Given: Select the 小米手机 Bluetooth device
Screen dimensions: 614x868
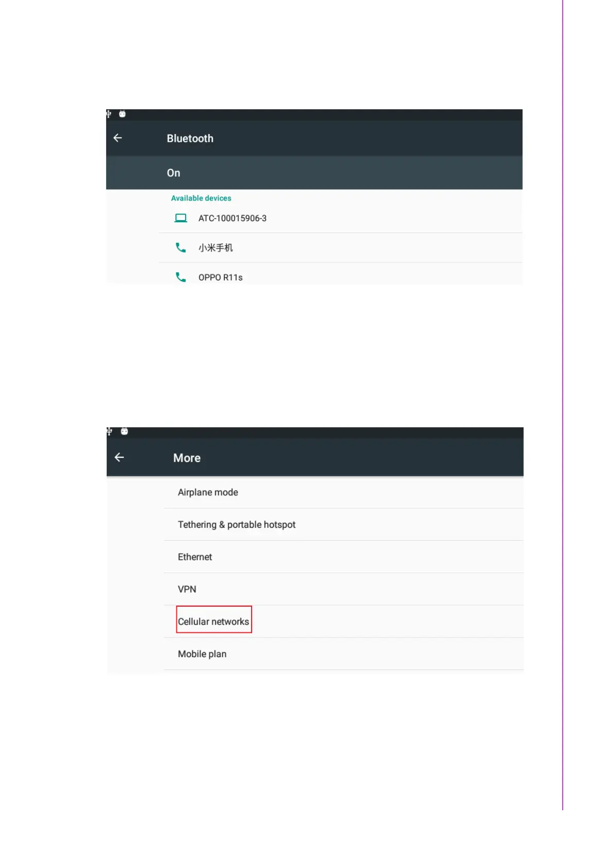Looking at the screenshot, I should 215,248.
